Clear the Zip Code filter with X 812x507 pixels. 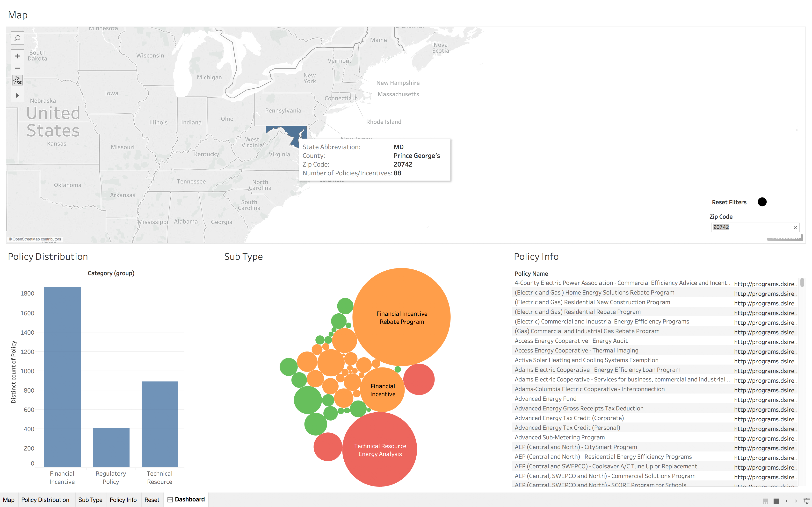(795, 228)
